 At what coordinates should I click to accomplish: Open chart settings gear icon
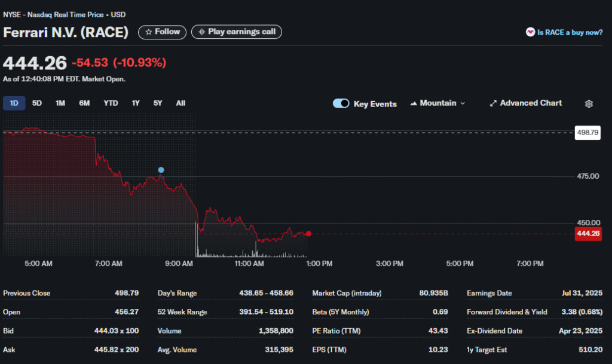(589, 104)
